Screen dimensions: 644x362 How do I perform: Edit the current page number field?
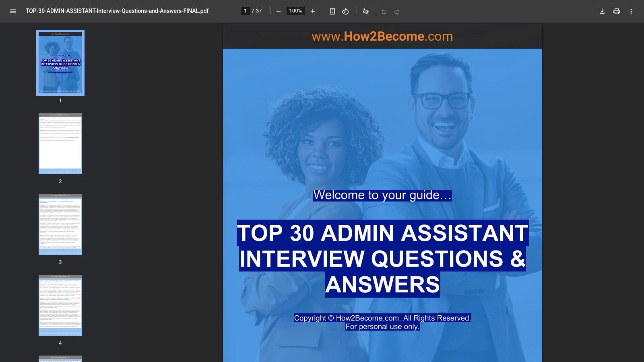[245, 11]
